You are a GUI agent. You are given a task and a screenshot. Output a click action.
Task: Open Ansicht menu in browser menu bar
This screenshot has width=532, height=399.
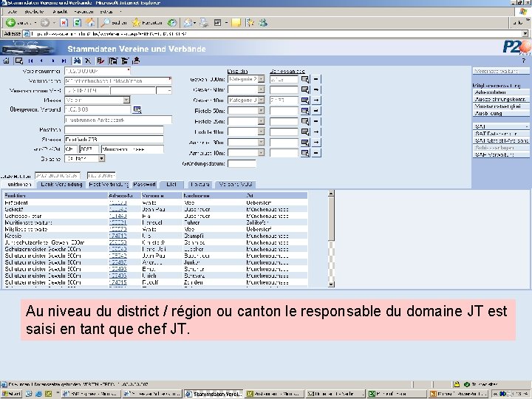(x=60, y=12)
